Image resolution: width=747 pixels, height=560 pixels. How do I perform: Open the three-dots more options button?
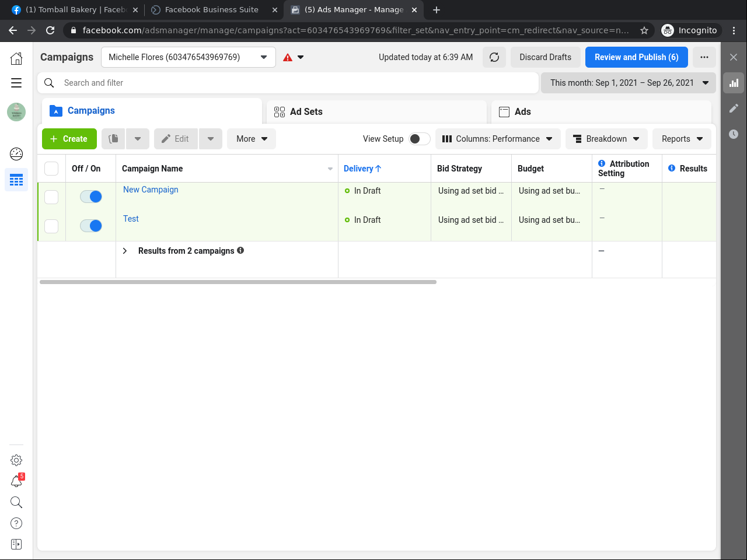point(704,57)
